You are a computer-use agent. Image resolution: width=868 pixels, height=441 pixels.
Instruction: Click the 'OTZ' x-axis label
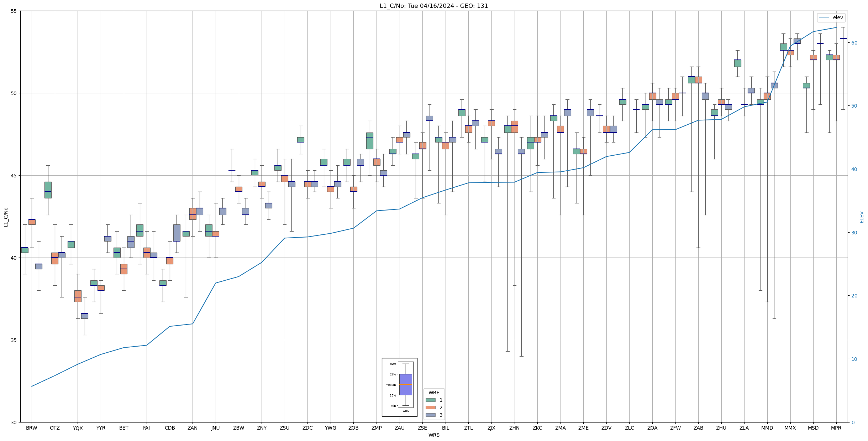click(55, 428)
